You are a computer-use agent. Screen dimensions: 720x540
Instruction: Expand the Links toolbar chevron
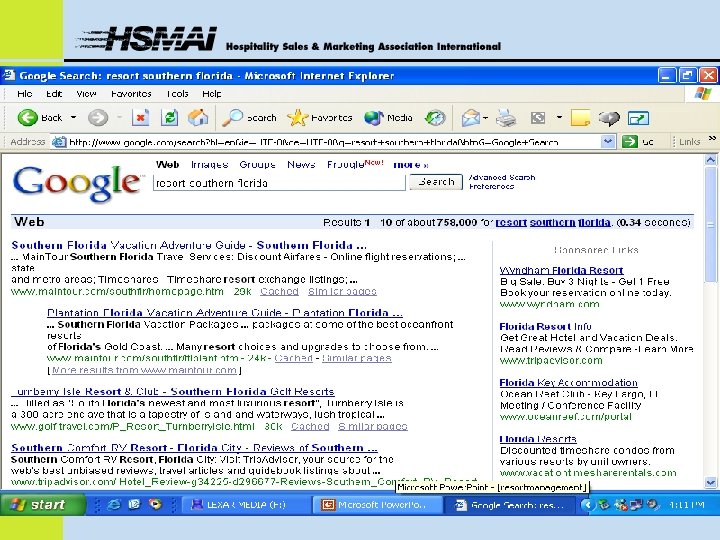coord(712,138)
